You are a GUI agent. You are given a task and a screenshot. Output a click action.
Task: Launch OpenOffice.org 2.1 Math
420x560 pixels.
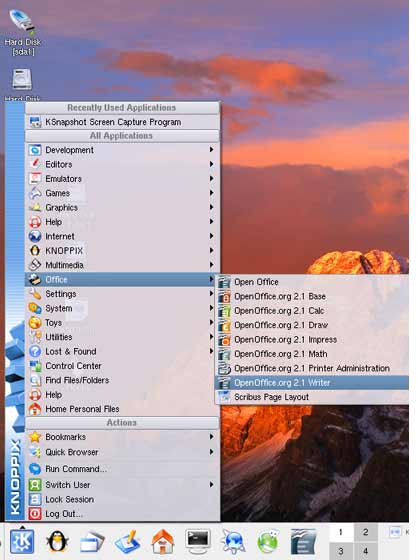coord(312,354)
